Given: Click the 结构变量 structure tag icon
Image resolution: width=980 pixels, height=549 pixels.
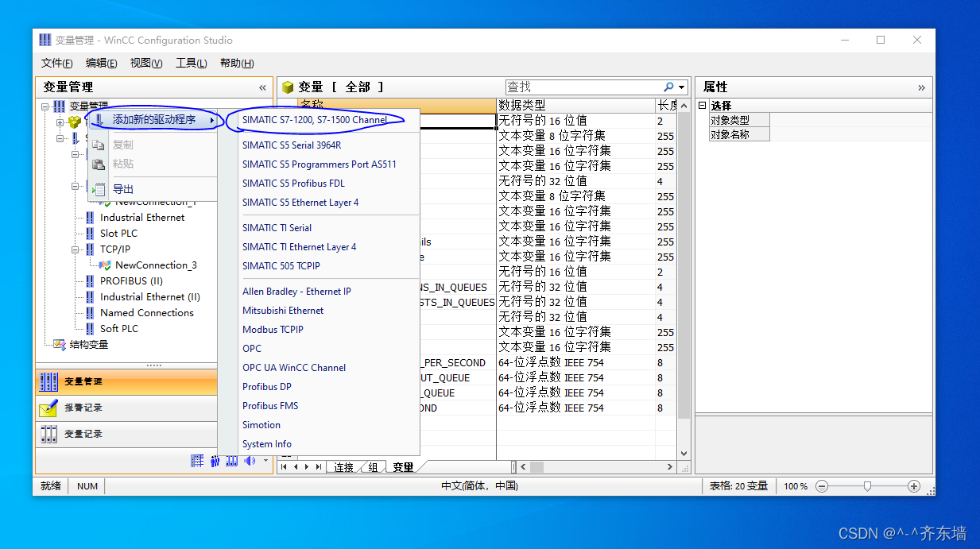Looking at the screenshot, I should point(59,345).
